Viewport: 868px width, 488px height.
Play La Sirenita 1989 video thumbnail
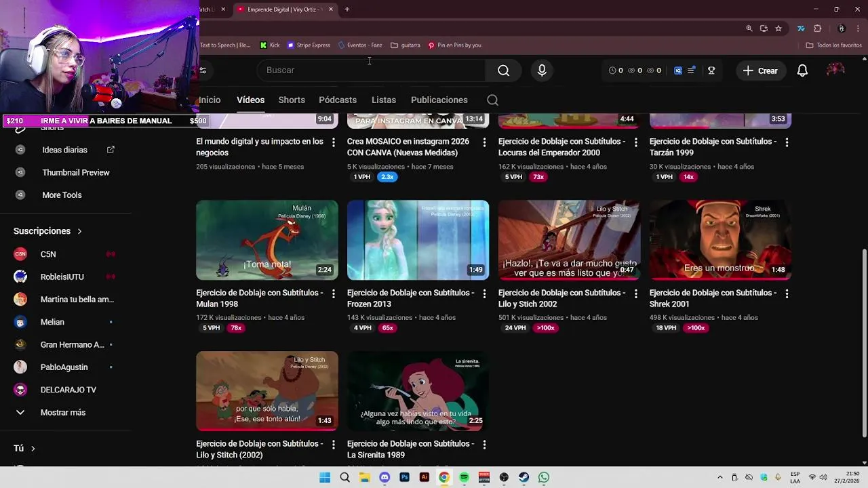point(418,391)
